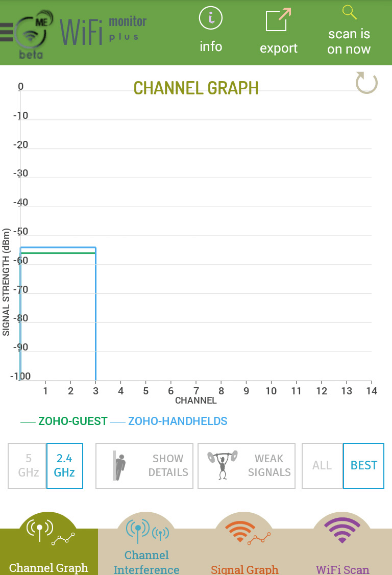Tap the SHOW DETAILS button label
The width and height of the screenshot is (392, 575).
(168, 465)
